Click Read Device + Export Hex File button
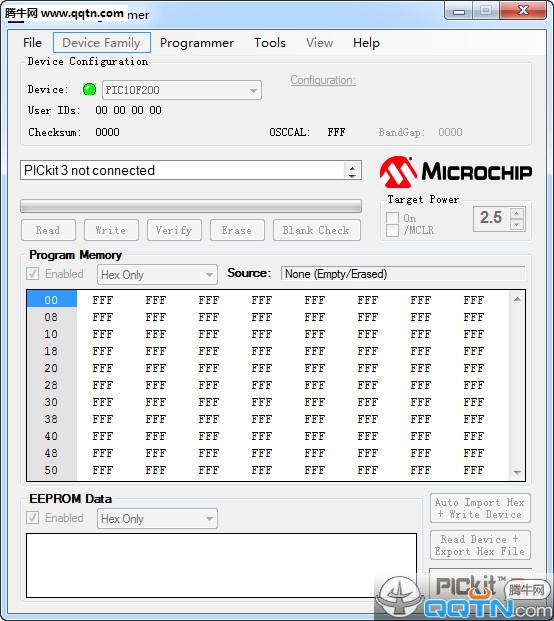Image resolution: width=554 pixels, height=621 pixels. (480, 545)
